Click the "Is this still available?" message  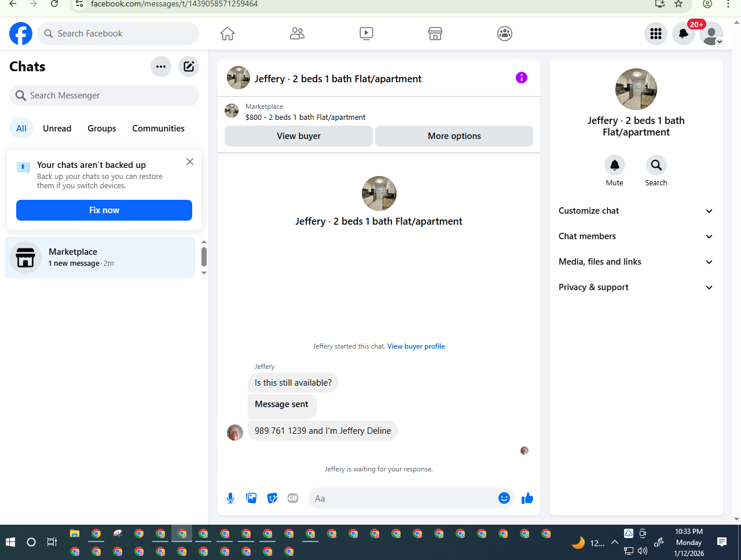293,383
